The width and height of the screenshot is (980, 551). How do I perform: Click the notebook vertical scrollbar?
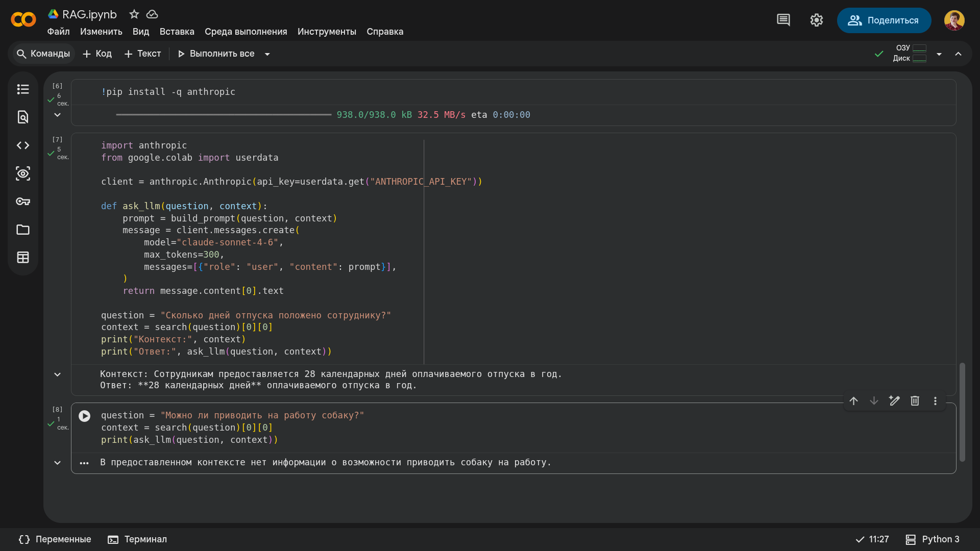pyautogui.click(x=962, y=412)
